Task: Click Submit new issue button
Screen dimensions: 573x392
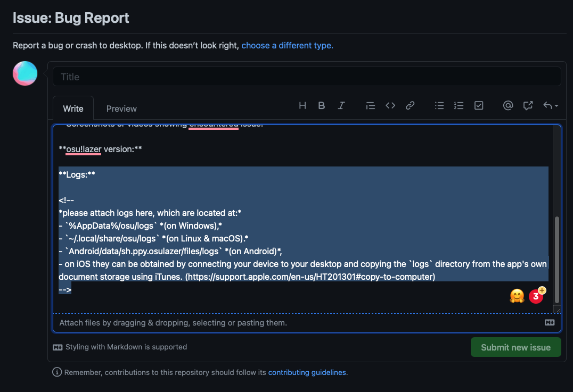Action: pyautogui.click(x=515, y=347)
